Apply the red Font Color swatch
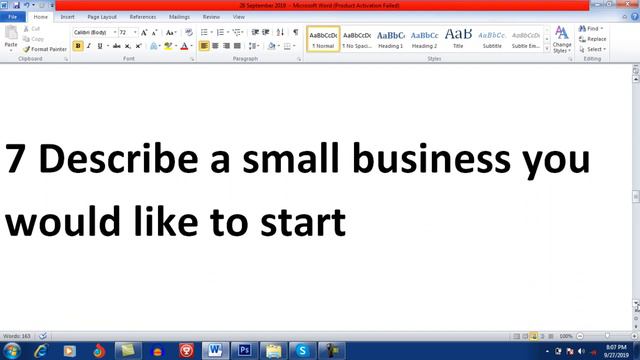 pyautogui.click(x=184, y=46)
